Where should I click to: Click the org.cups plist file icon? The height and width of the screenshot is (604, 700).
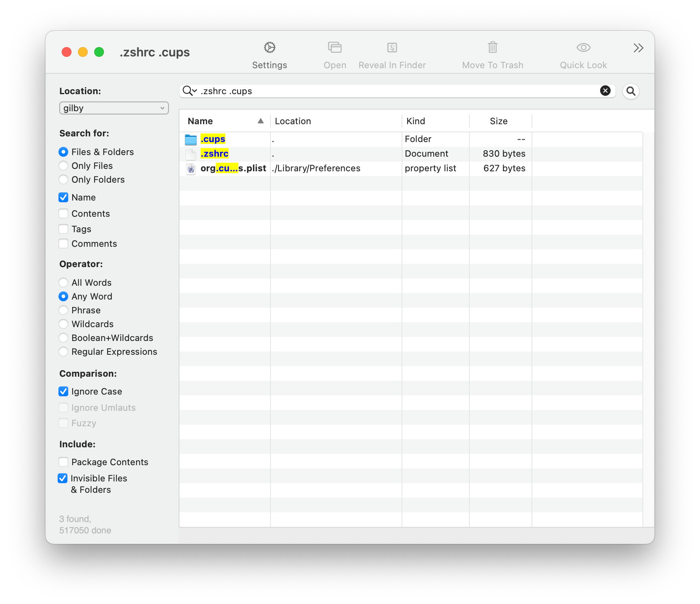click(191, 169)
